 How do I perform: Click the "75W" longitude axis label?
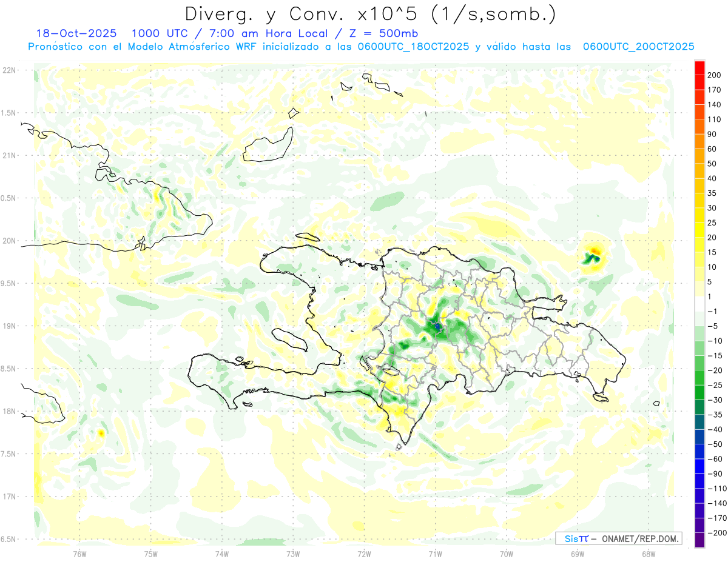click(x=151, y=554)
